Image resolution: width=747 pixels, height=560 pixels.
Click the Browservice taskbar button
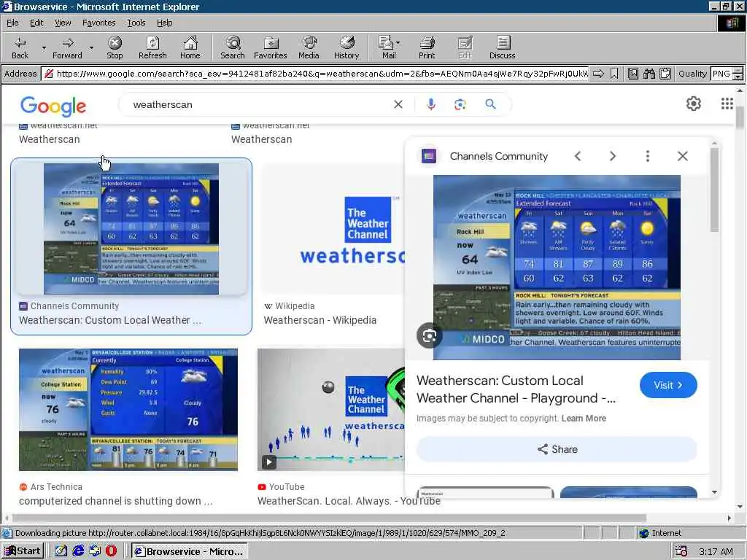189,551
